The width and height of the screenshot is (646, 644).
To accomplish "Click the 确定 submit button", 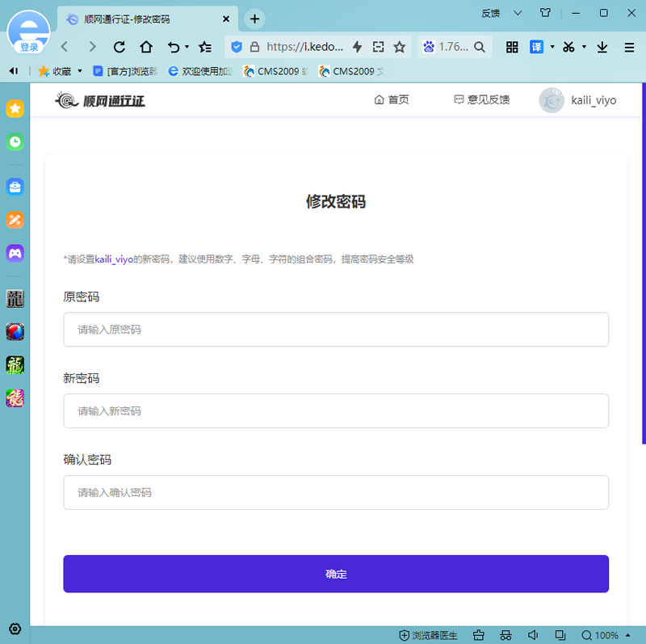I will [x=336, y=574].
